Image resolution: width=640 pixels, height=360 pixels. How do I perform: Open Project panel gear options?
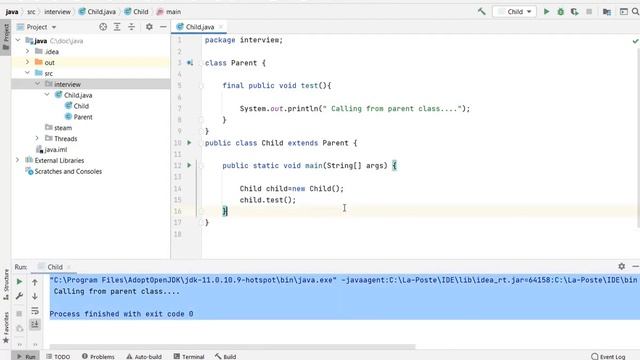tap(149, 27)
